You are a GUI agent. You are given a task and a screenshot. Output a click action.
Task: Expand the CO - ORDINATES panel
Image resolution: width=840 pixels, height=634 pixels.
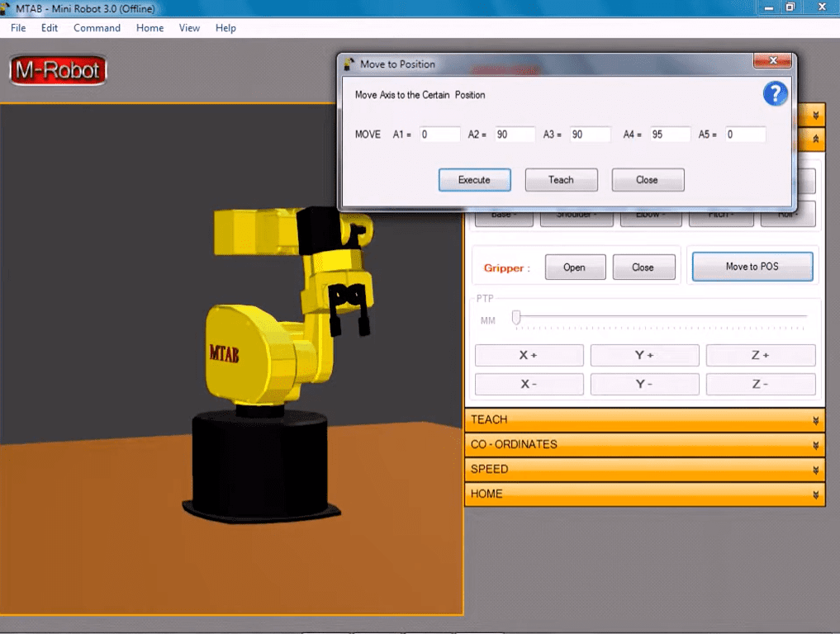[x=645, y=444]
